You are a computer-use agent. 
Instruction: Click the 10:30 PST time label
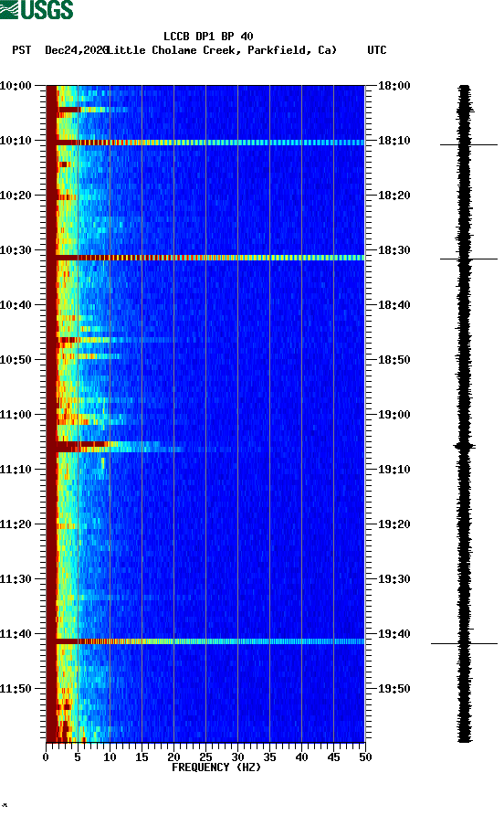[x=16, y=250]
